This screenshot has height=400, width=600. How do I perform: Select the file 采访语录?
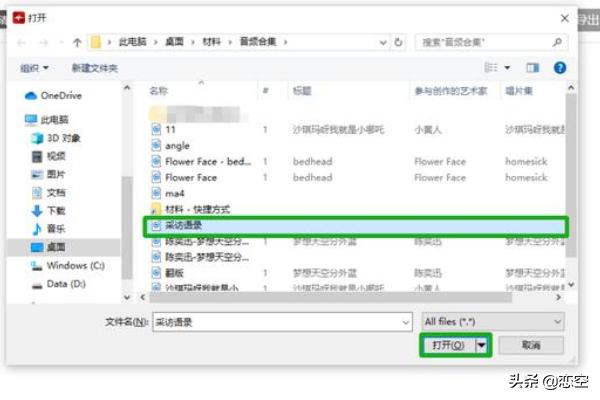click(355, 226)
